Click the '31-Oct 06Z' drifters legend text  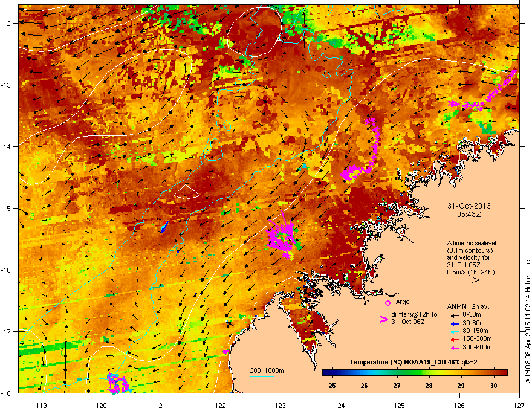coord(408,322)
